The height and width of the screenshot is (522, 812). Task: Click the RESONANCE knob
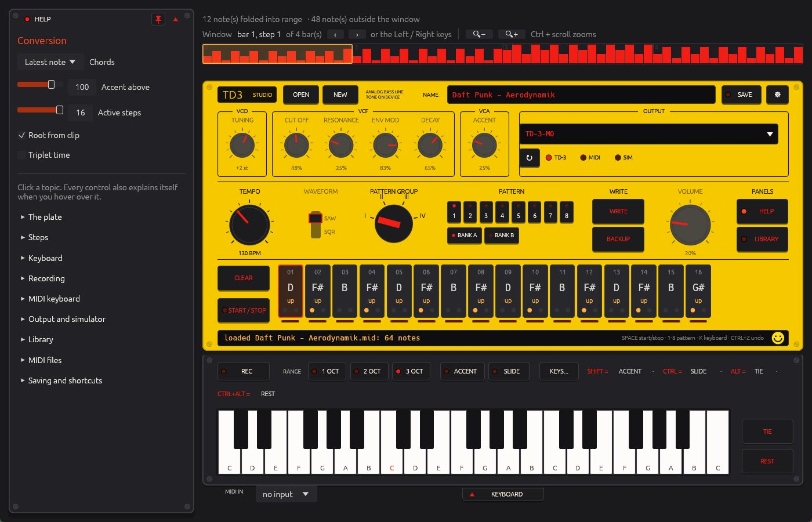point(341,145)
